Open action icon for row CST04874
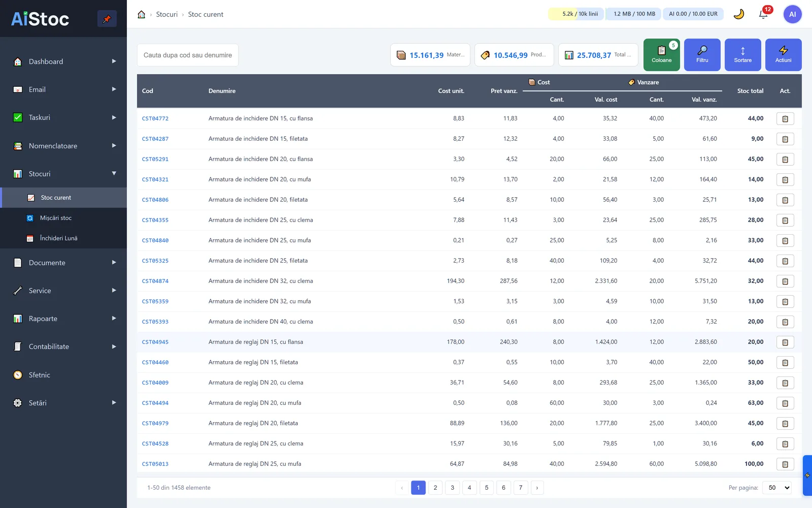This screenshot has height=508, width=812. [x=785, y=281]
